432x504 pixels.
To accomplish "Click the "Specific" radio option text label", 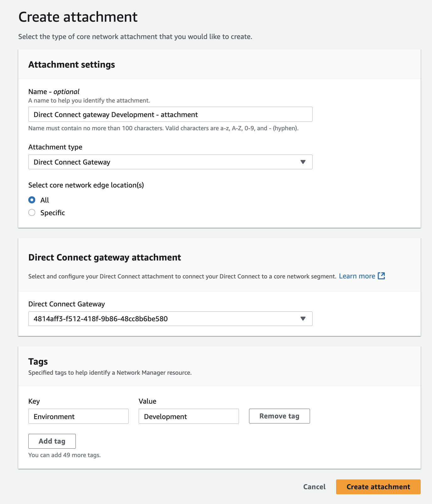I will (53, 213).
